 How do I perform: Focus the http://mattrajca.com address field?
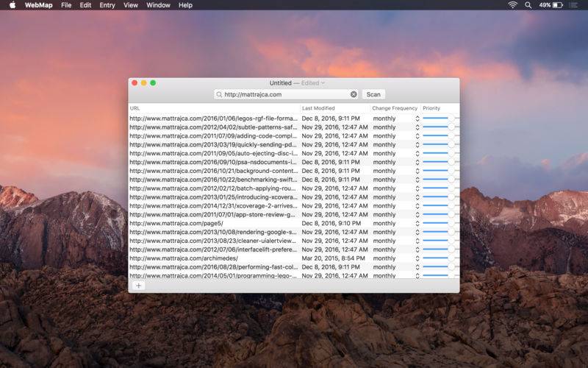(x=286, y=94)
